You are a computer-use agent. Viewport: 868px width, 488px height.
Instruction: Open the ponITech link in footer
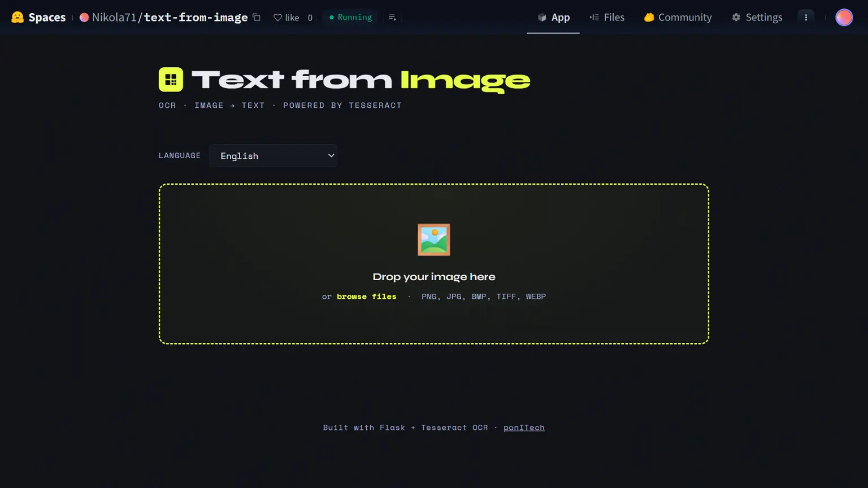point(524,428)
